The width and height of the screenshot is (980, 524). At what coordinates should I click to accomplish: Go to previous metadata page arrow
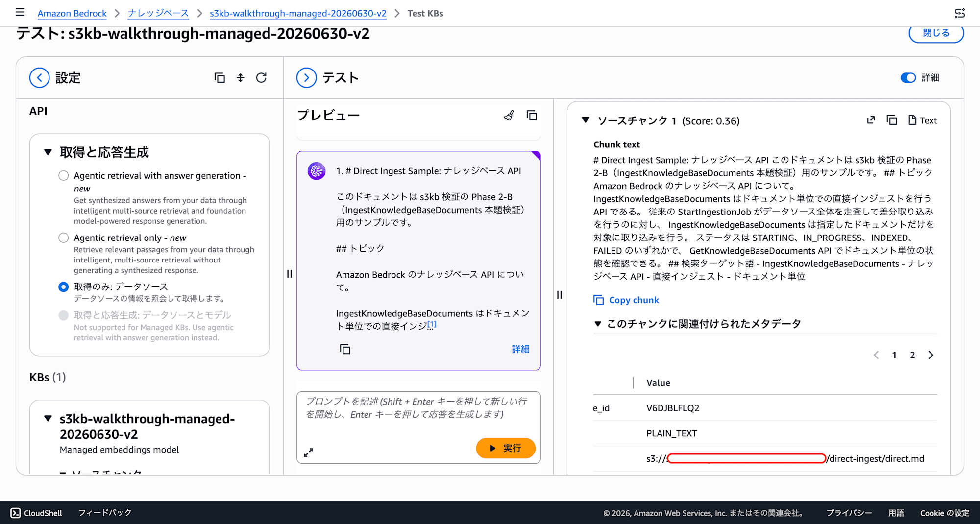(x=876, y=355)
